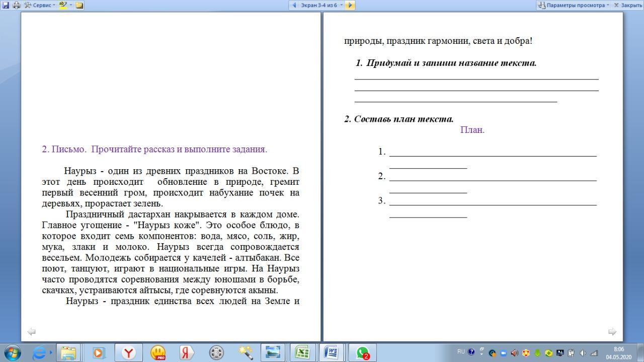
Task: Expand the highlight color dropdown arrow
Action: click(70, 5)
